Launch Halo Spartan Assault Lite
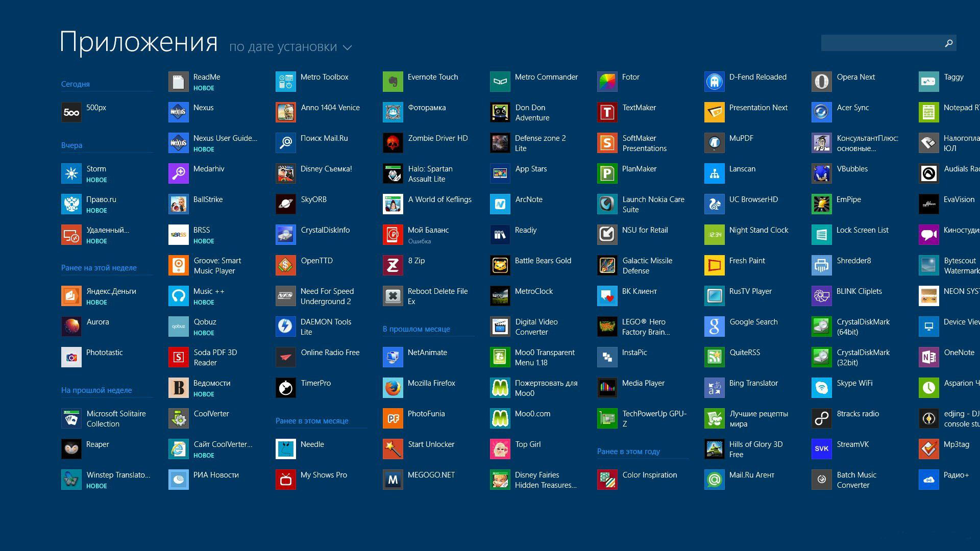Viewport: 980px width, 551px height. coord(393,172)
